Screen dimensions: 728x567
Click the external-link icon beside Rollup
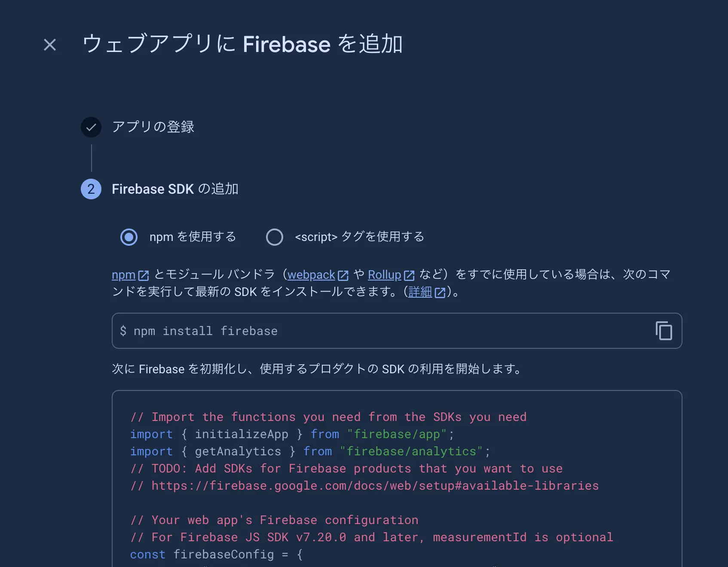pyautogui.click(x=409, y=274)
